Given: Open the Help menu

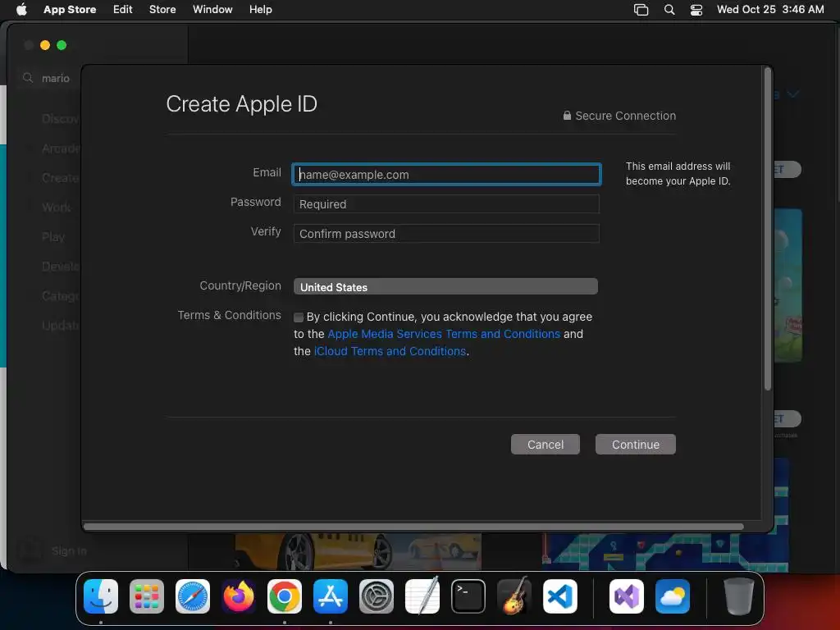Looking at the screenshot, I should (x=260, y=9).
